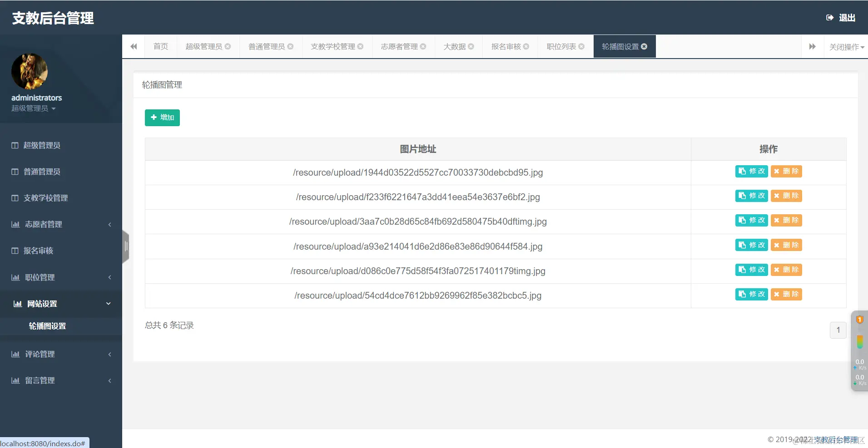The image size is (868, 448).
Task: Open the 关闭操作 dropdown
Action: coord(846,47)
